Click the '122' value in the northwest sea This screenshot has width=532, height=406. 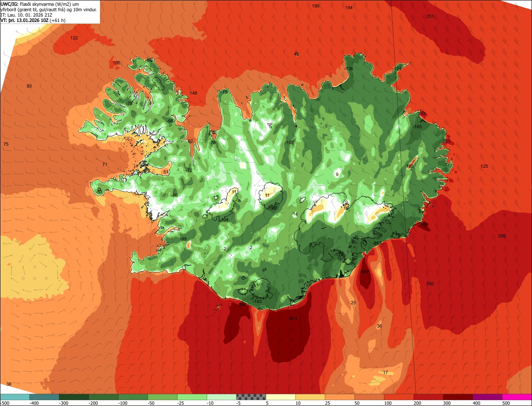pyautogui.click(x=74, y=38)
